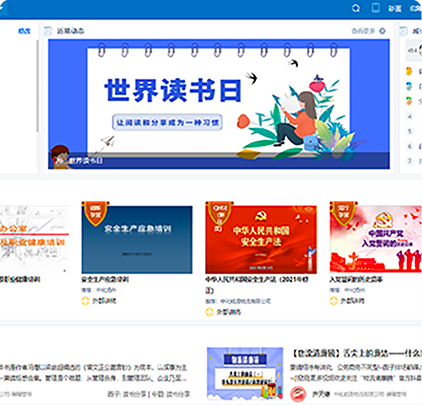
Task: Click 设置 in the blue header
Action: point(395,8)
